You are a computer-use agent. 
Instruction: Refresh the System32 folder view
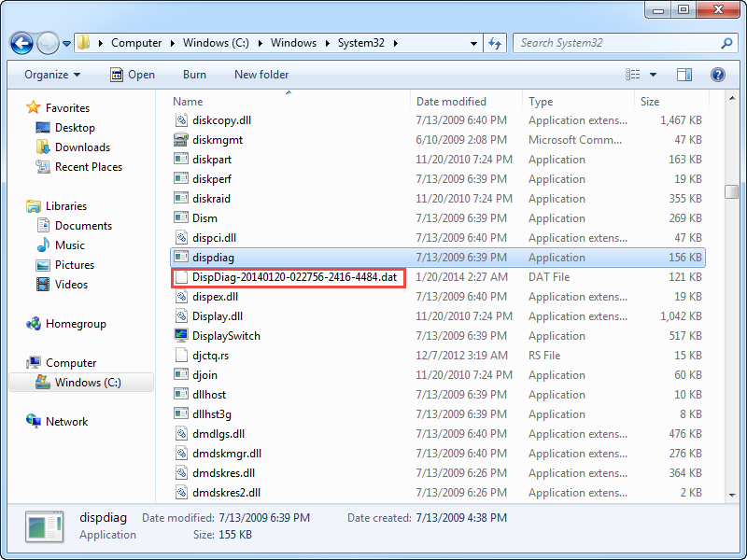click(495, 43)
